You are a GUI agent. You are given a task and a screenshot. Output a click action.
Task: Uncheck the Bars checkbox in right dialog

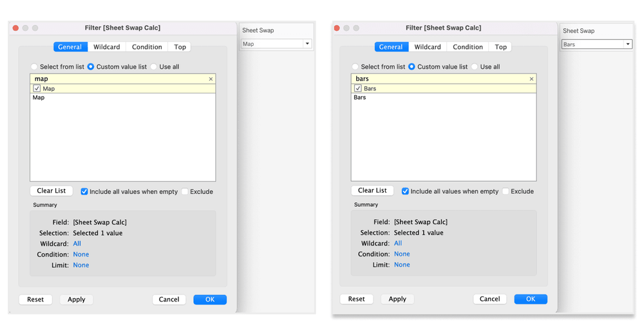pos(357,88)
